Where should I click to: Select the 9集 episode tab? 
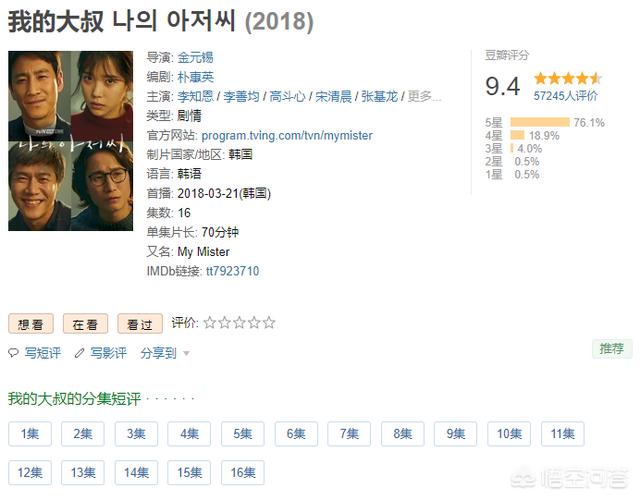456,434
